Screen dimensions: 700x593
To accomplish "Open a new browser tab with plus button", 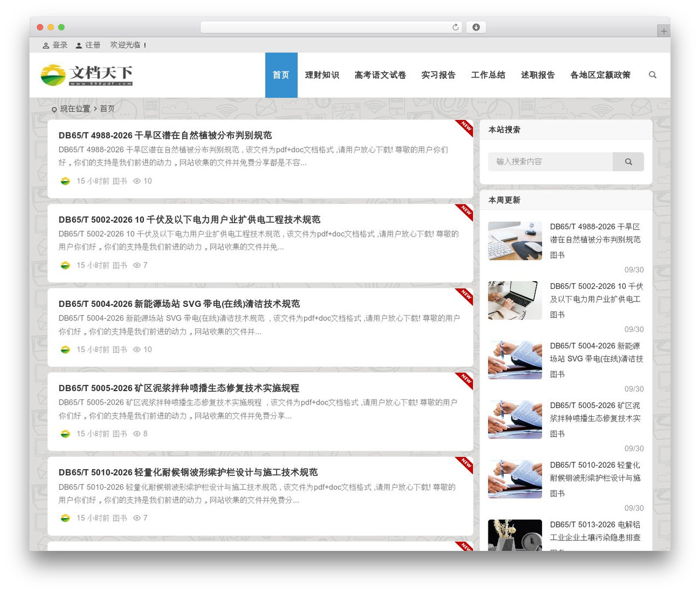I will [x=663, y=31].
